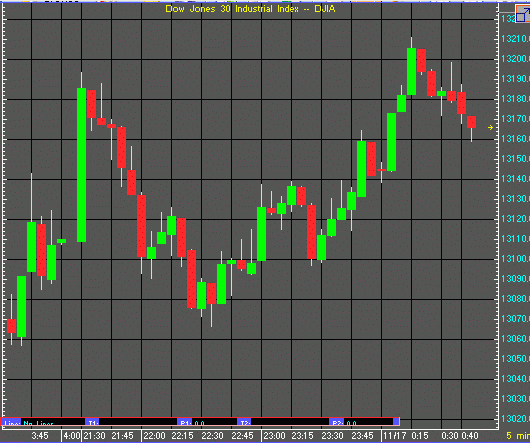Select the last red candle near 13170
The image size is (530, 443).
coord(472,122)
